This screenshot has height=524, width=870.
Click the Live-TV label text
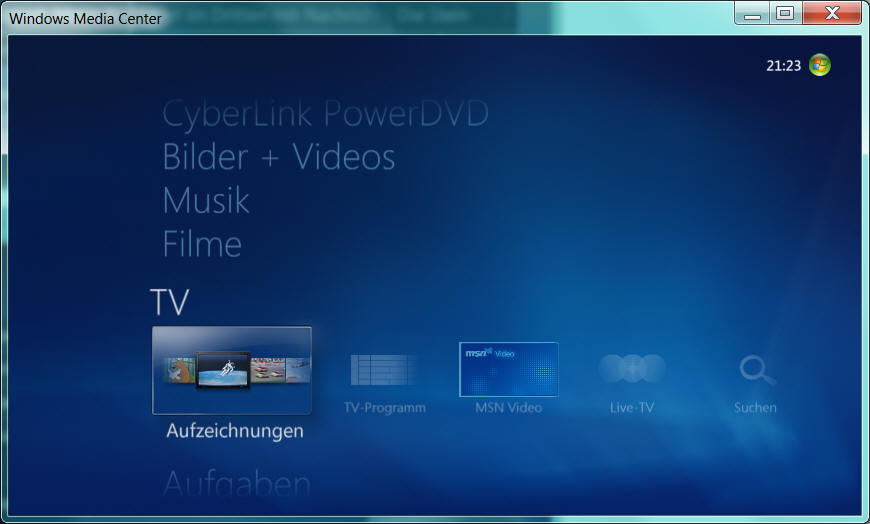[632, 408]
